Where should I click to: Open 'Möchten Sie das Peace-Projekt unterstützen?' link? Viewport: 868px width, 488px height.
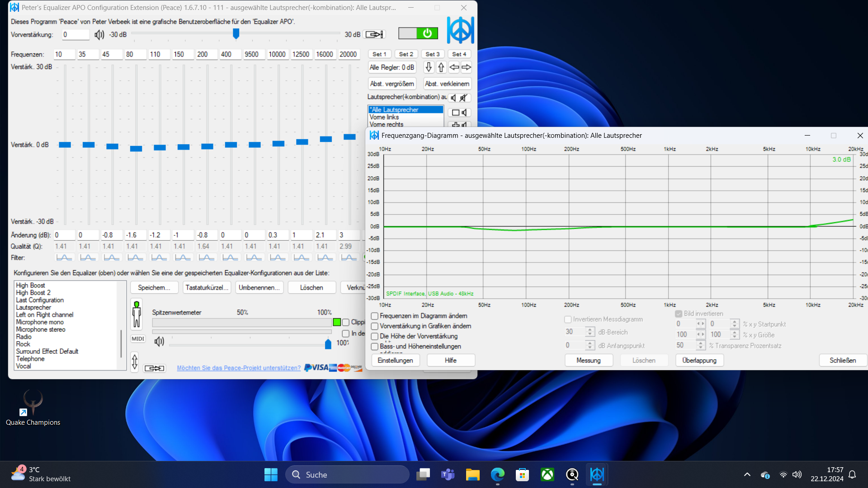pyautogui.click(x=239, y=368)
